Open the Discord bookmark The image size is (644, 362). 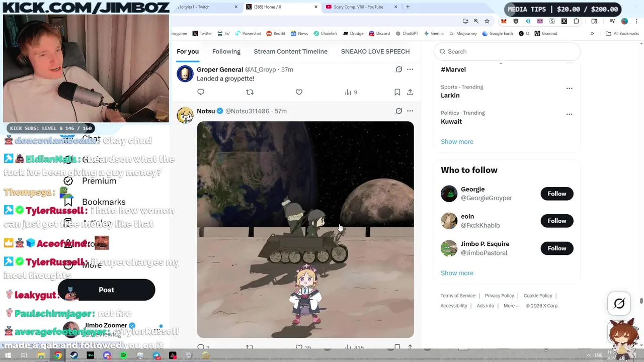379,34
